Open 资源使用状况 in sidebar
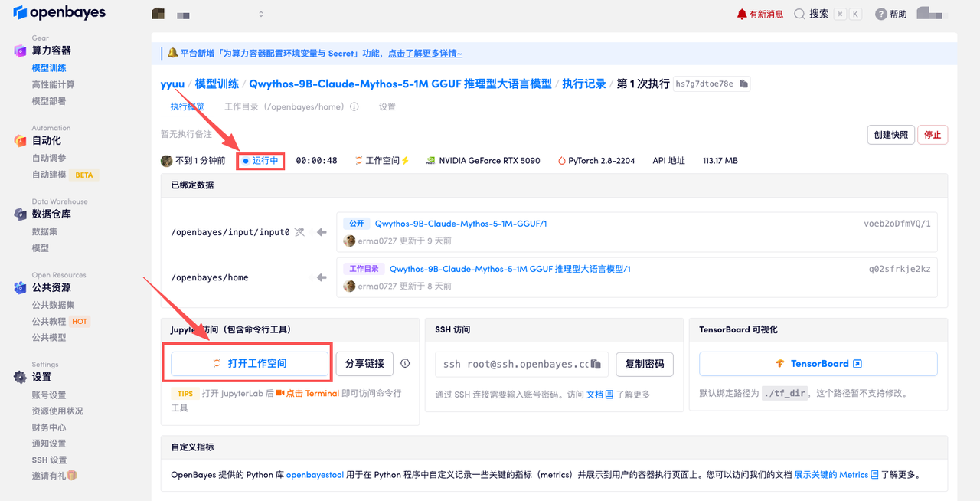The height and width of the screenshot is (501, 980). pos(57,411)
